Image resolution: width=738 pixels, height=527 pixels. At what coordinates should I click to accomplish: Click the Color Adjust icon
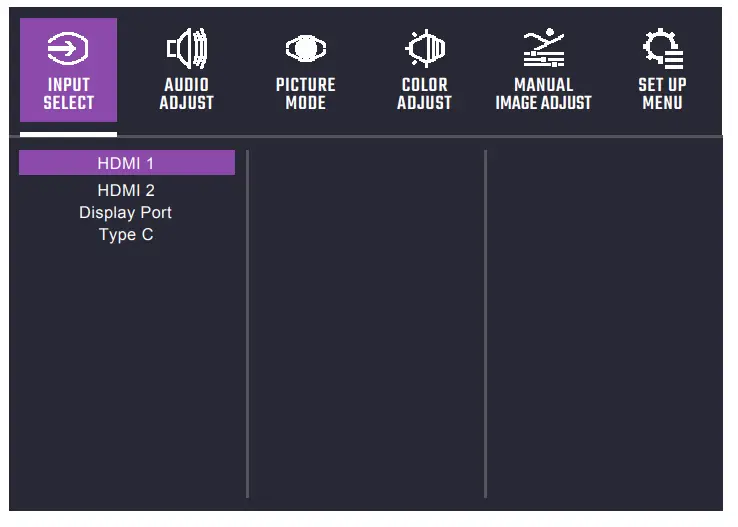[x=424, y=48]
